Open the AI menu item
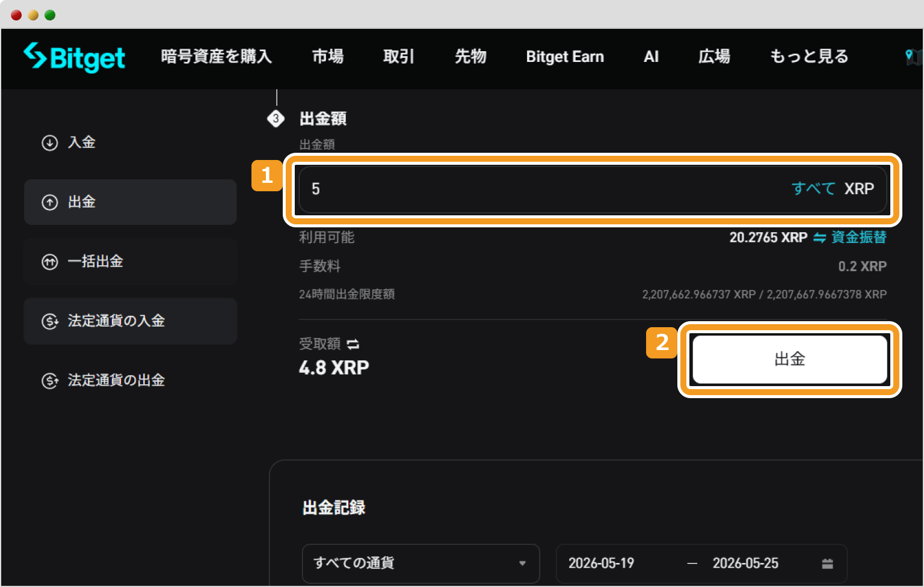Viewport: 924px width, 587px height. (x=651, y=57)
